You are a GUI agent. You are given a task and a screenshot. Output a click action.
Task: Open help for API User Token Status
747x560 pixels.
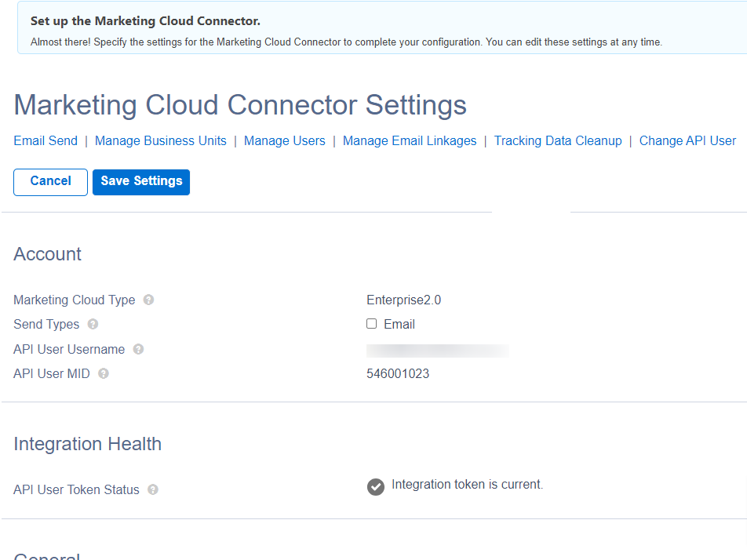click(151, 489)
